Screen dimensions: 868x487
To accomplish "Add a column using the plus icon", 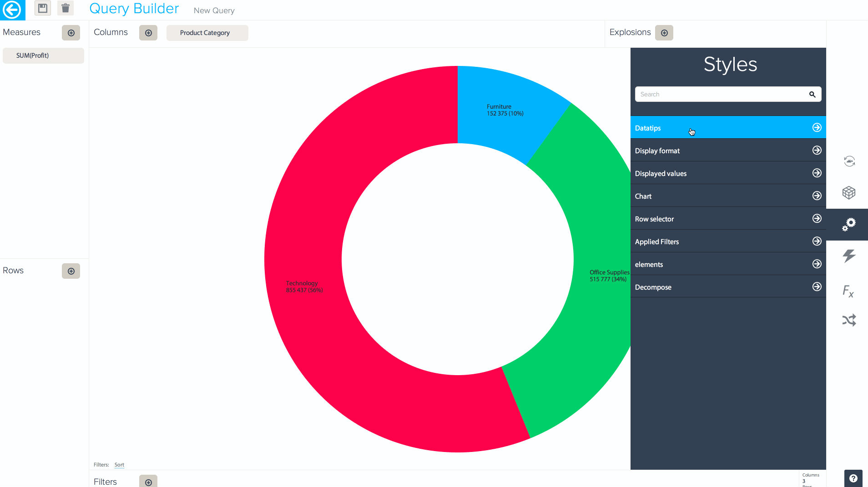I will [148, 33].
